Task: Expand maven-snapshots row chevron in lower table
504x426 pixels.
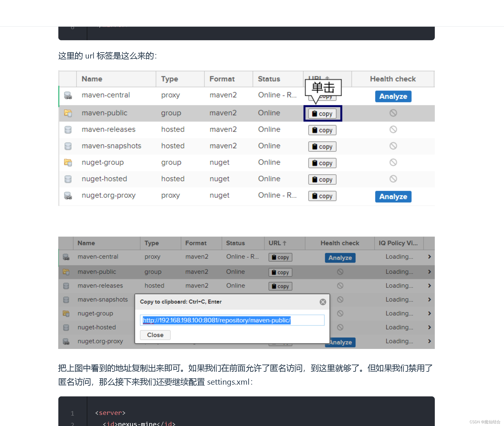Action: pos(429,299)
